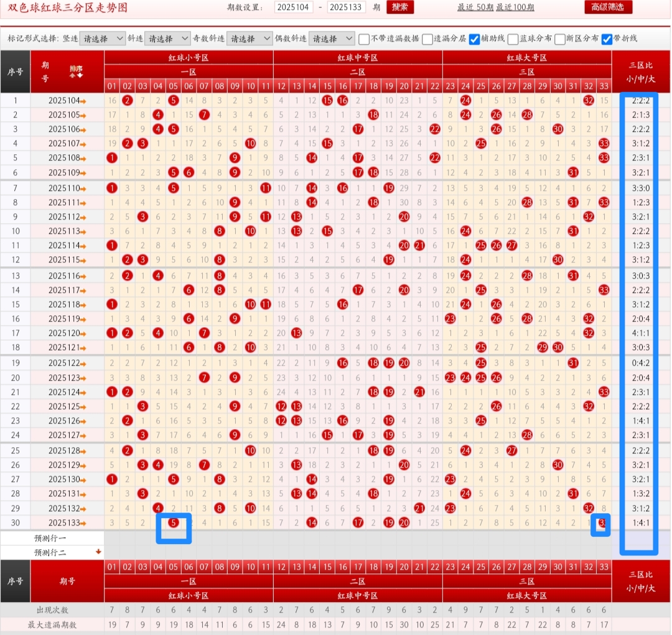Click top column header 17
The height and width of the screenshot is (635, 672).
click(x=358, y=86)
